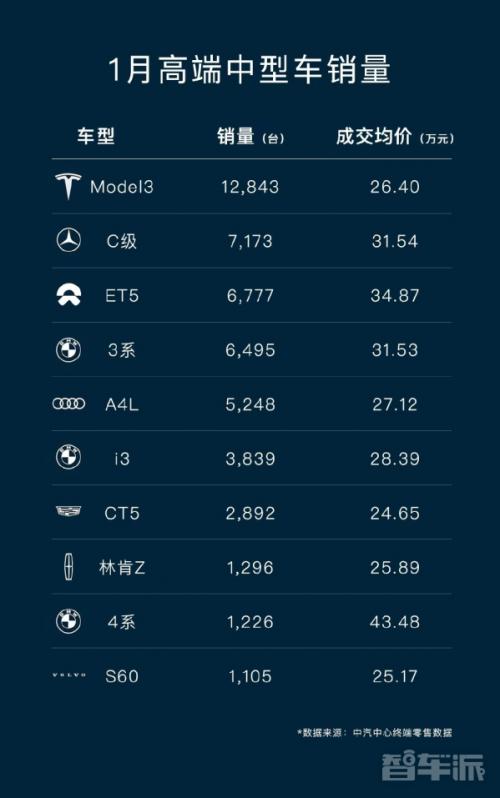The image size is (500, 798).
Task: Select the Model3 sales figure 12,843
Action: (250, 187)
